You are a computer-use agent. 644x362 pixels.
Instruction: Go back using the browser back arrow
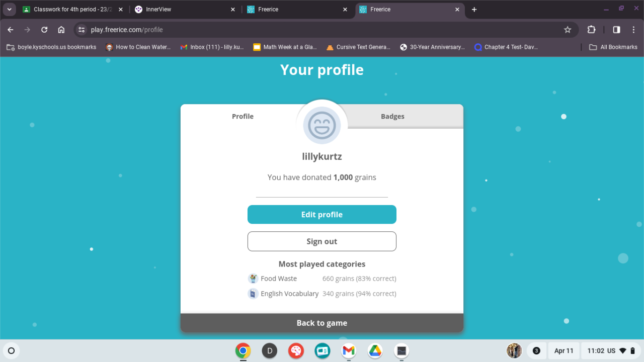point(11,30)
